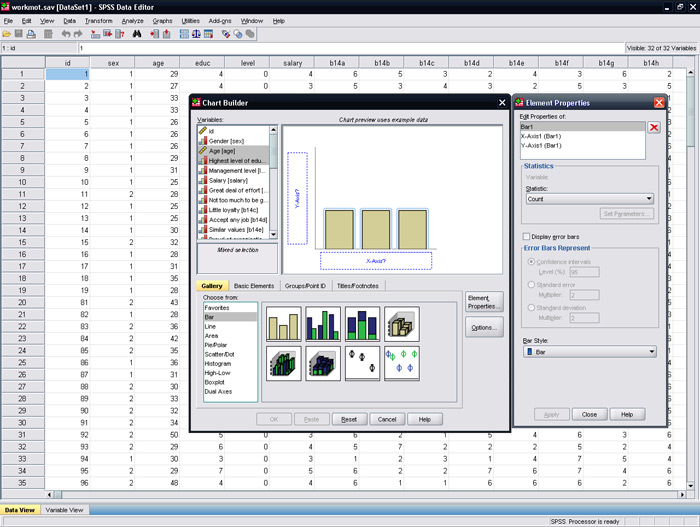Open the Utilities menu
700x527 pixels.
click(x=191, y=21)
